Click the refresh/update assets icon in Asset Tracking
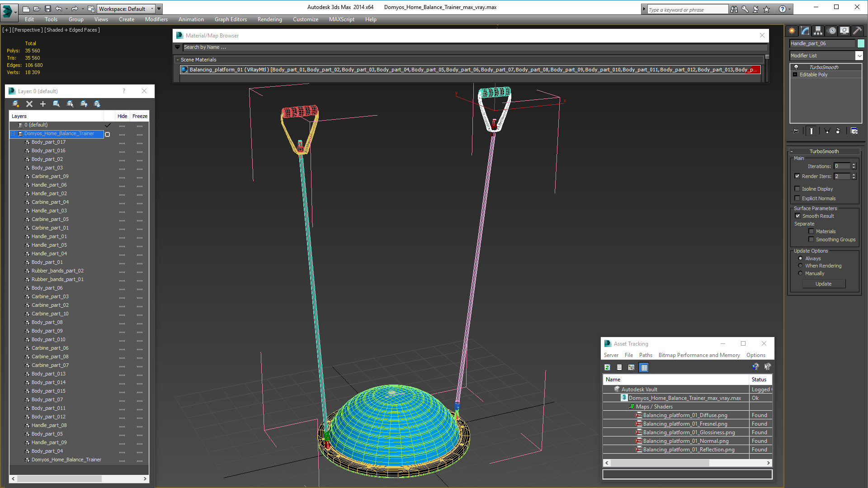 point(607,367)
